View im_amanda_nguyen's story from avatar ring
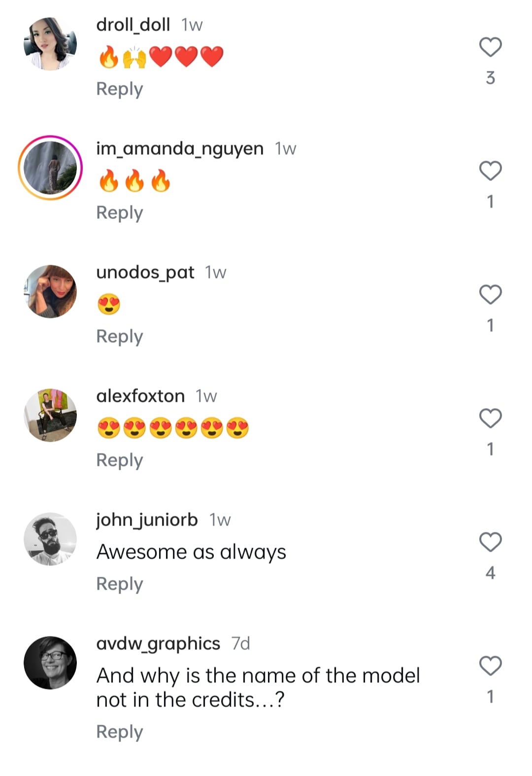532x776 pixels. [x=50, y=168]
